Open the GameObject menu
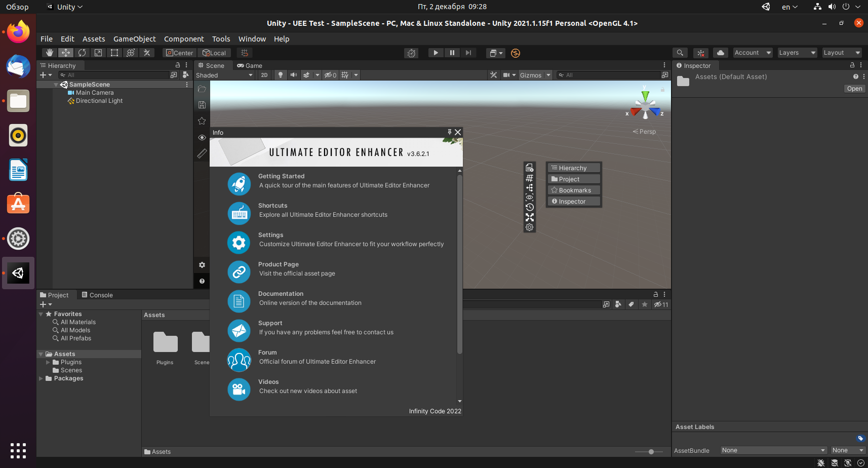Viewport: 868px width, 468px height. (135, 39)
